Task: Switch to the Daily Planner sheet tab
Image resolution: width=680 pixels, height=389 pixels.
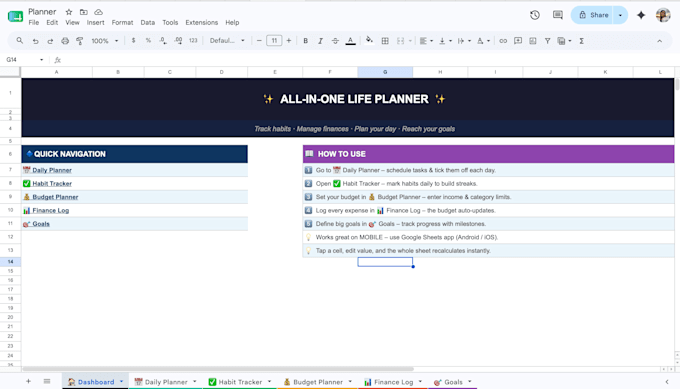Action: pyautogui.click(x=166, y=382)
